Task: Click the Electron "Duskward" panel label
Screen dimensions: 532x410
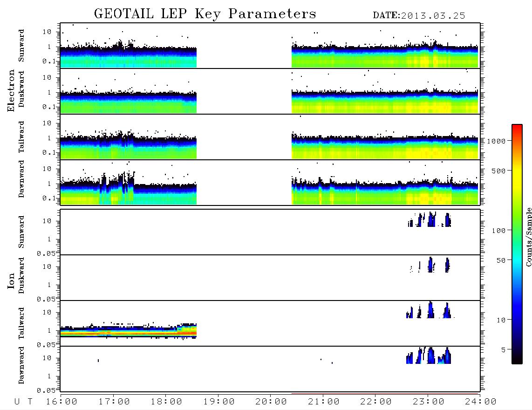Action: [x=21, y=89]
